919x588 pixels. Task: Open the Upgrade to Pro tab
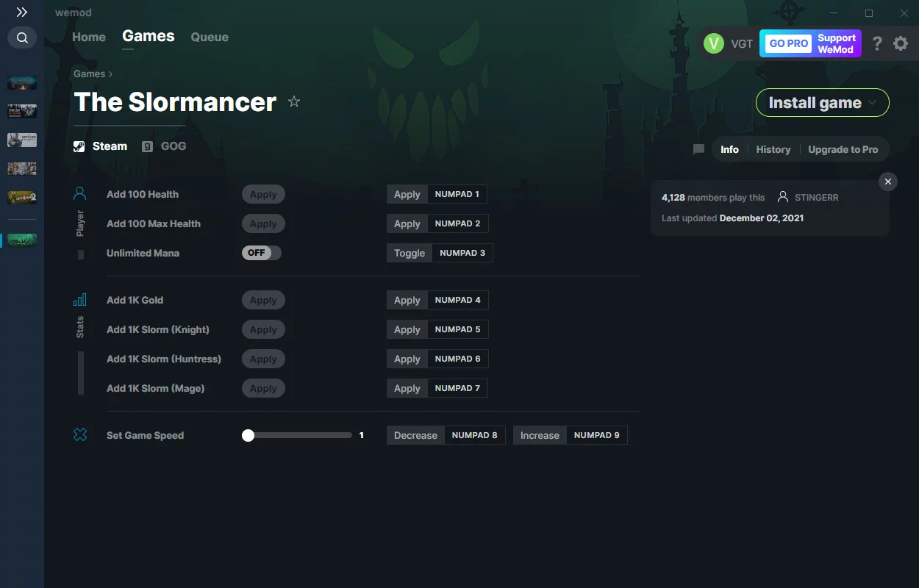pyautogui.click(x=843, y=149)
